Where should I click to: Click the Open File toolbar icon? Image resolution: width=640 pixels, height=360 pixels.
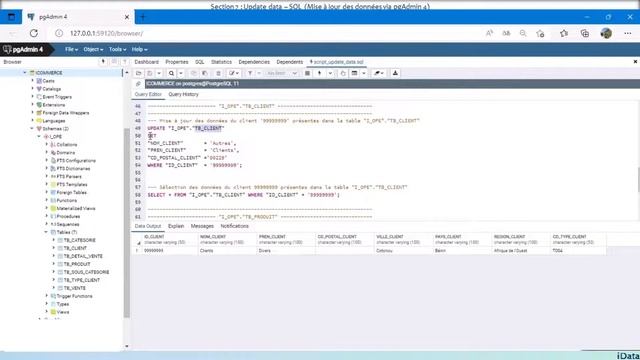point(139,73)
